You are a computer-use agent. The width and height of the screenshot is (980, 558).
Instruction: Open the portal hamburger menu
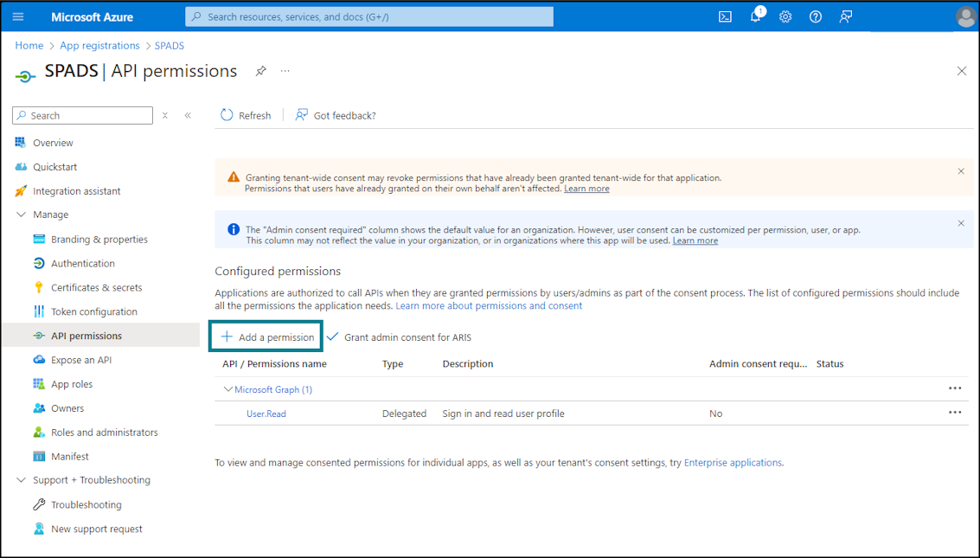(18, 17)
